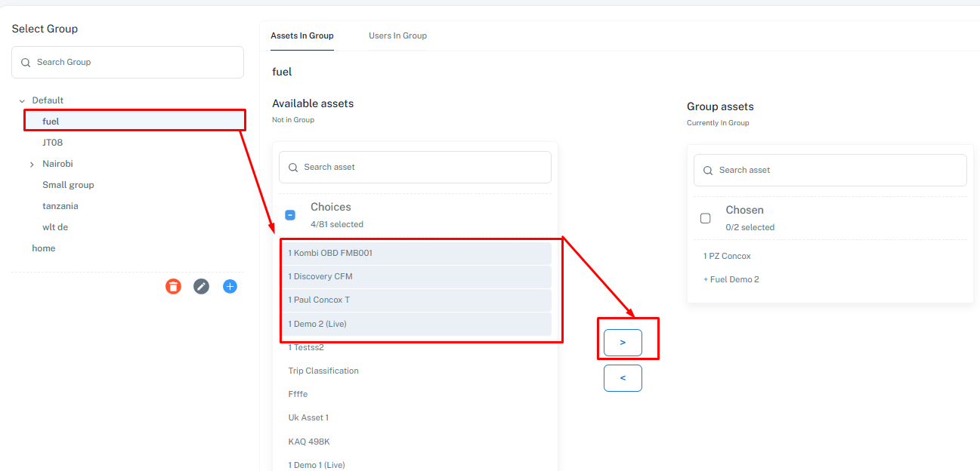Click the pencil edit group icon

[201, 286]
